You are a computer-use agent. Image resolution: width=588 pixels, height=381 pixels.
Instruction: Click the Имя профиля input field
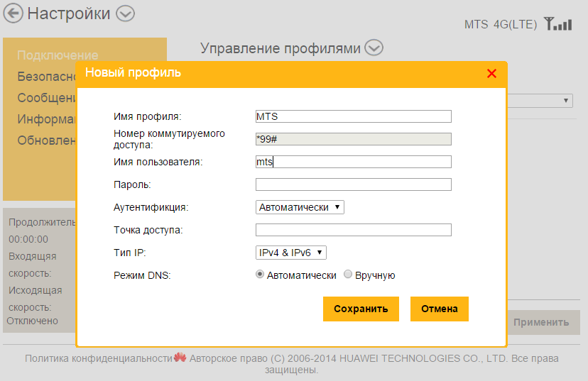353,116
